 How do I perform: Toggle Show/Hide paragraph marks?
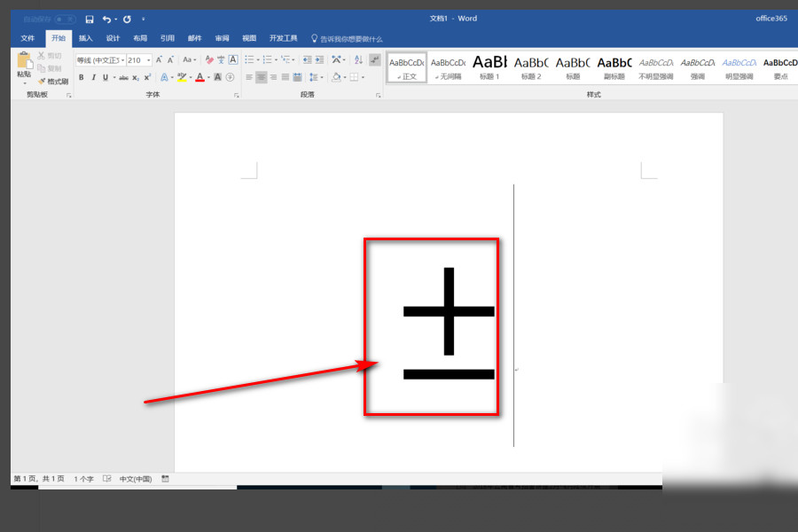[375, 60]
